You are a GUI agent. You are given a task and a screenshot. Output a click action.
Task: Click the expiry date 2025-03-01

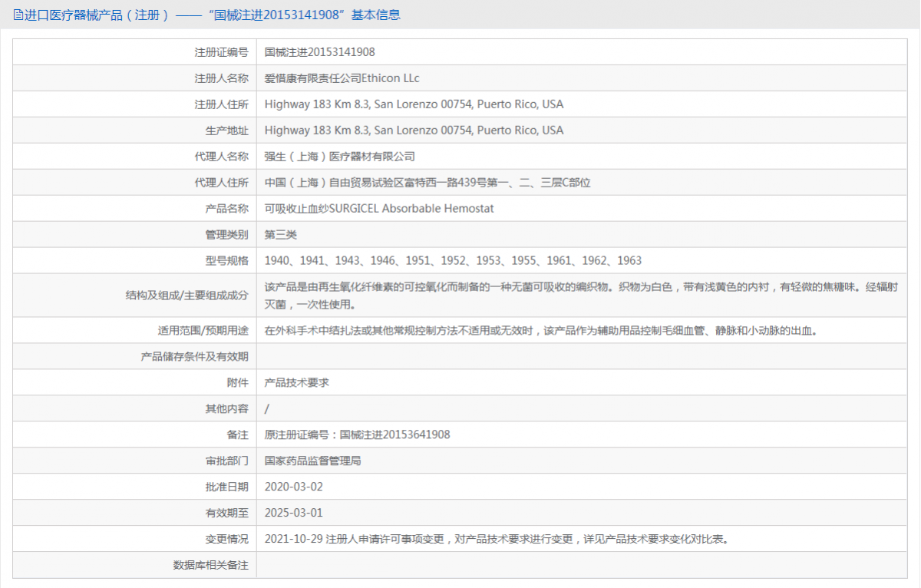point(293,513)
